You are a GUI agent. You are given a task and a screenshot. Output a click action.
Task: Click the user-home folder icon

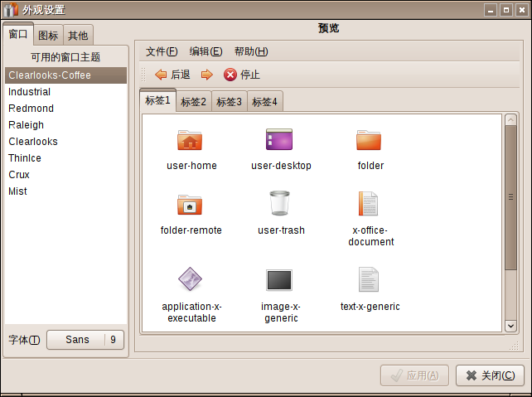[x=190, y=140]
